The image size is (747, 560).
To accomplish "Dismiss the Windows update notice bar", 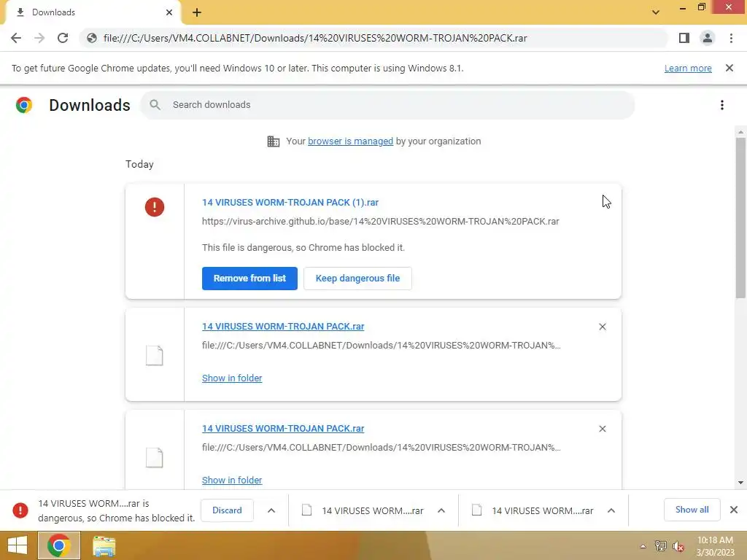I will [729, 68].
